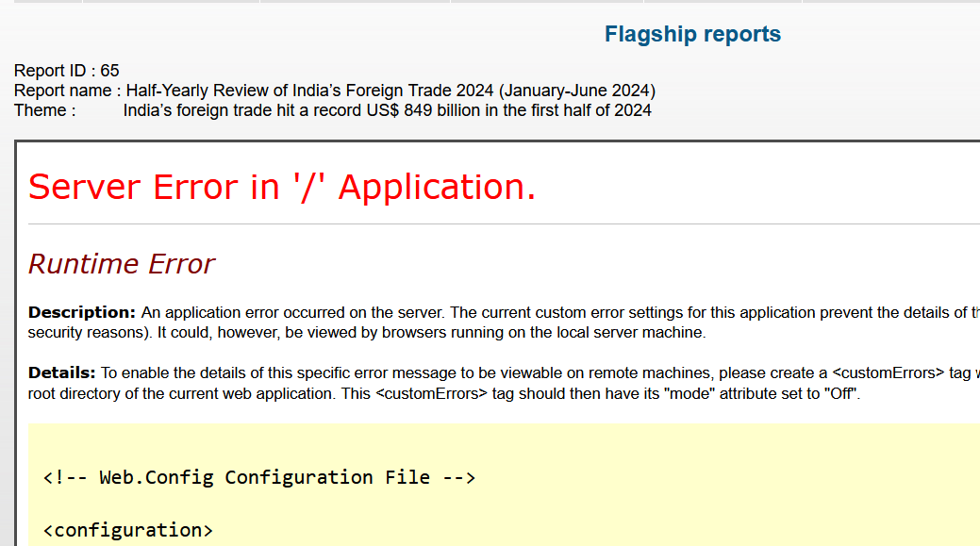This screenshot has width=980, height=546.
Task: Click the bold Details: label
Action: (x=62, y=372)
